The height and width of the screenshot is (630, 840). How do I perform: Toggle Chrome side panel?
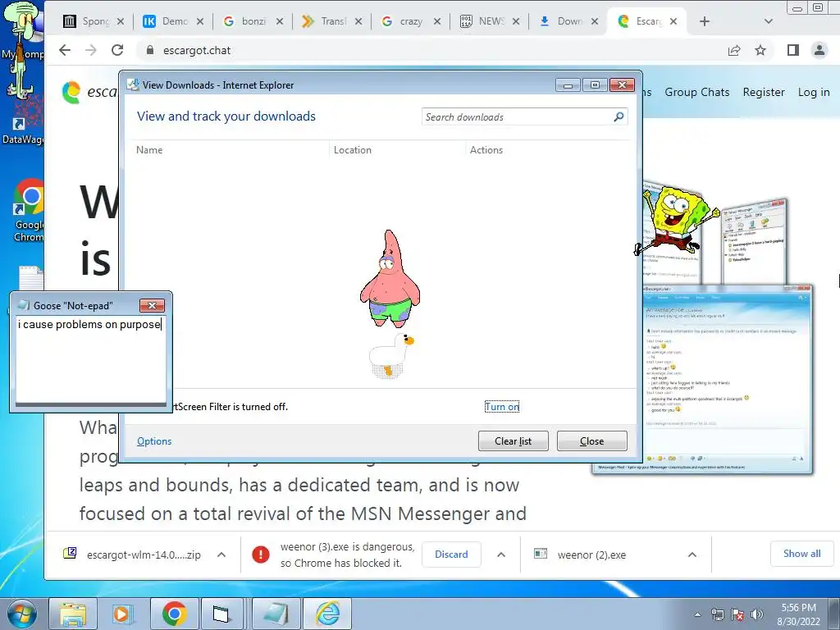click(x=793, y=50)
